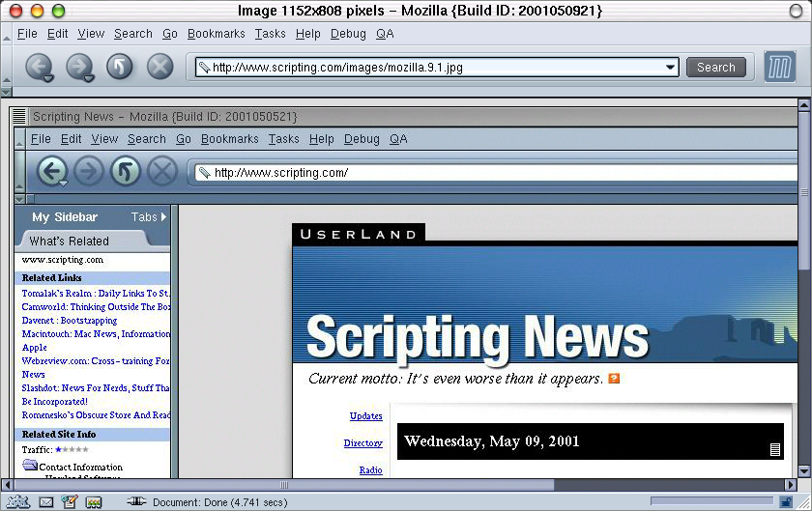The height and width of the screenshot is (511, 812).
Task: Open Navigator from the status bar icon
Action: 17,501
